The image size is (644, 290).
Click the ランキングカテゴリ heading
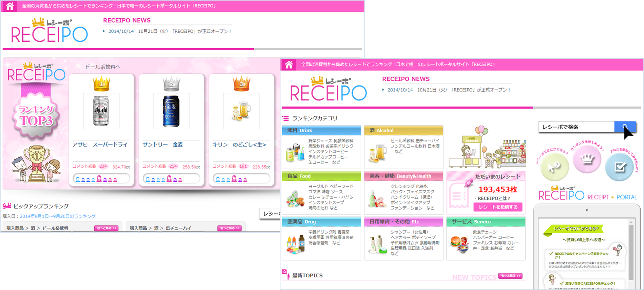tap(315, 118)
